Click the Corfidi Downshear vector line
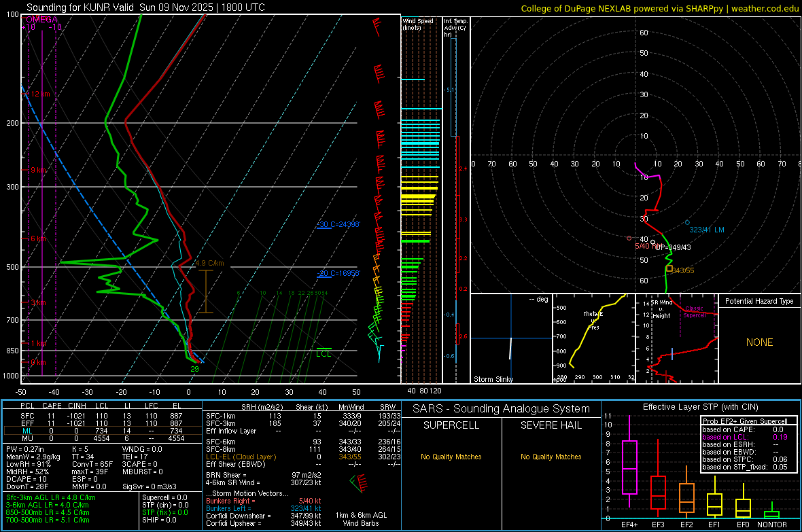The width and height of the screenshot is (802, 532). tap(264, 516)
